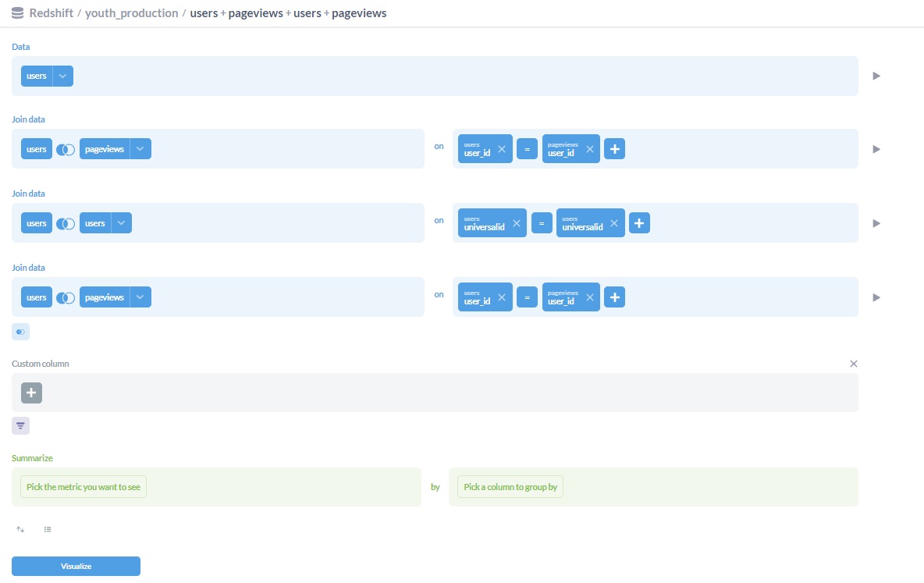This screenshot has width=924, height=583.
Task: Remove the Custom column step
Action: [x=853, y=364]
